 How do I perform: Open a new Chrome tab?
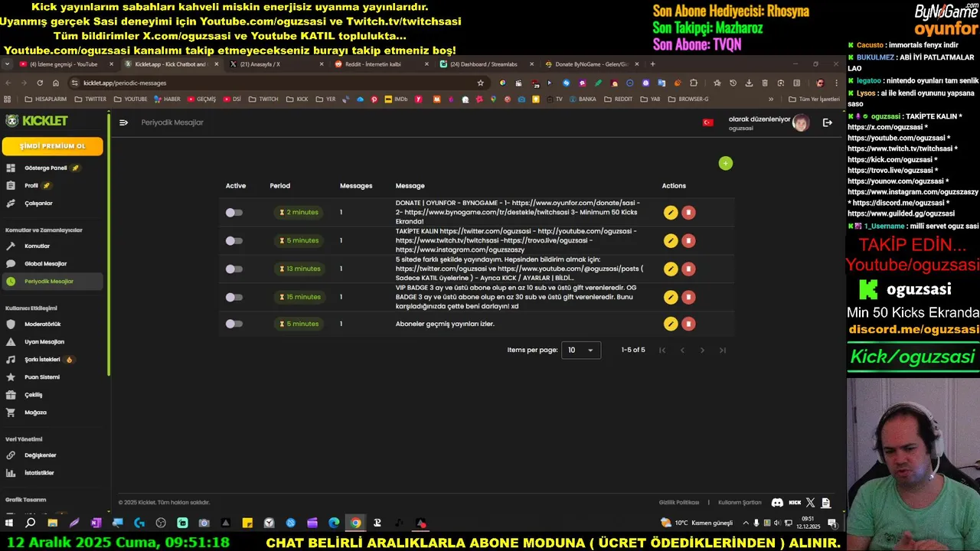tap(652, 64)
